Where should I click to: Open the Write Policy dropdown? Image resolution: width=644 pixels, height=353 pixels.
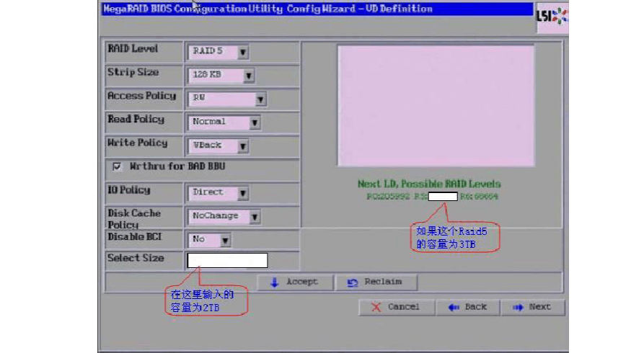coord(219,146)
